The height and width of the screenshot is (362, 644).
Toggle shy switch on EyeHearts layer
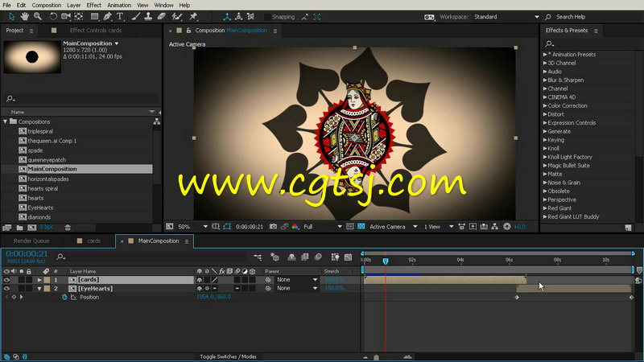pyautogui.click(x=200, y=289)
